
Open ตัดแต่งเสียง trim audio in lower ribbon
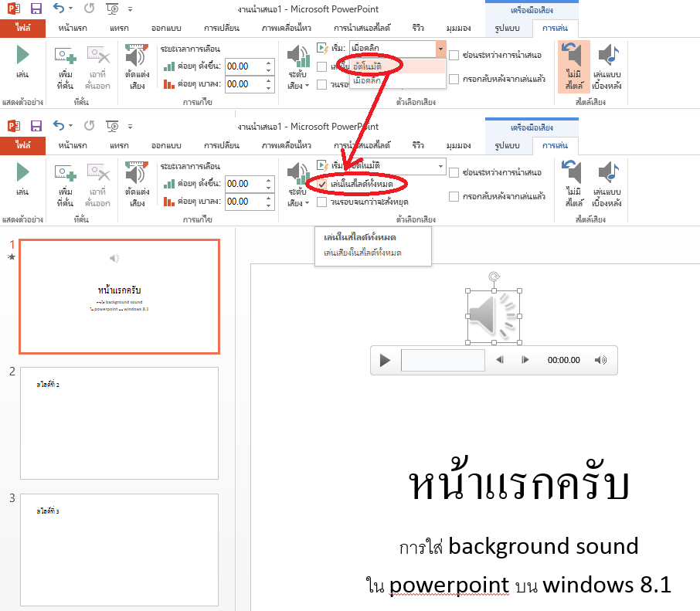click(137, 185)
